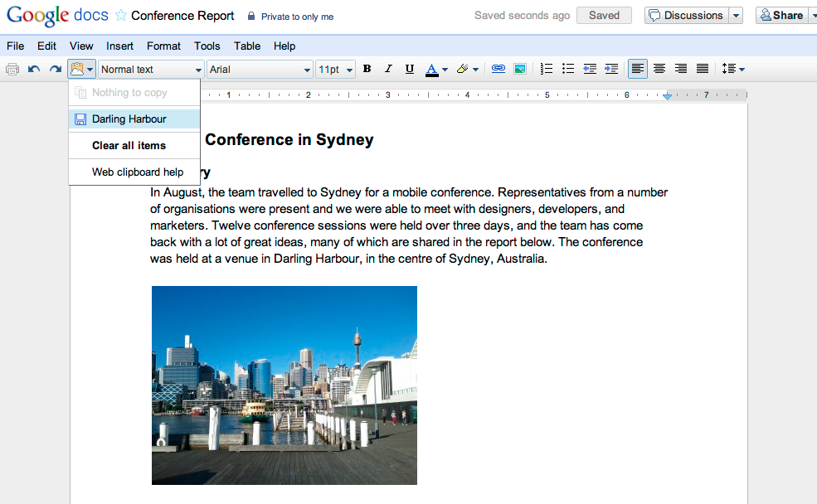Open the Arial font dropdown

260,70
